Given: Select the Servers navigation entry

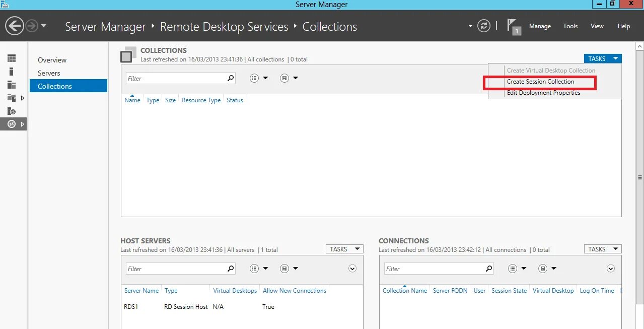Looking at the screenshot, I should point(49,73).
